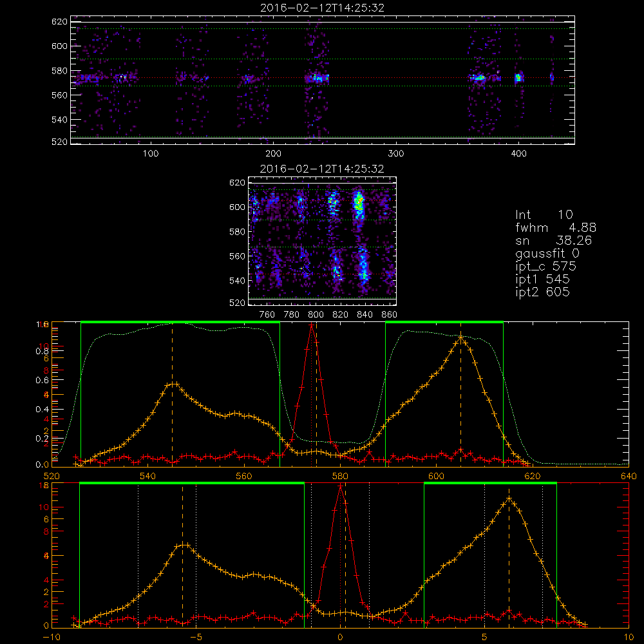Click the red peak apex in upper profile plot
644x644 pixels.
point(312,325)
